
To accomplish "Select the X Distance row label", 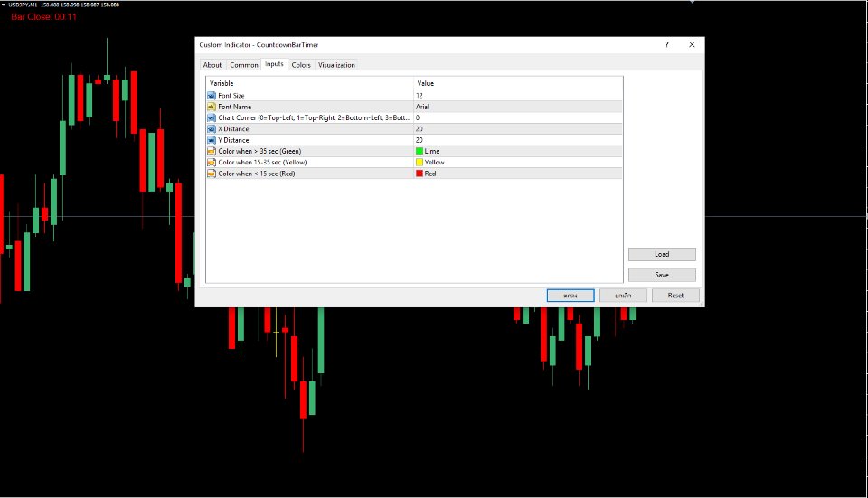I will (233, 129).
